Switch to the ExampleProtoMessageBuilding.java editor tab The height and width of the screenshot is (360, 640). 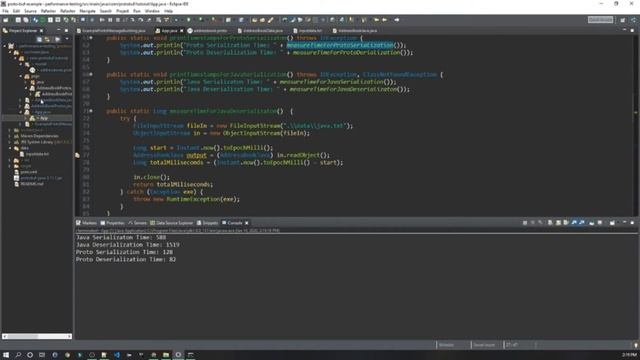tap(111, 31)
